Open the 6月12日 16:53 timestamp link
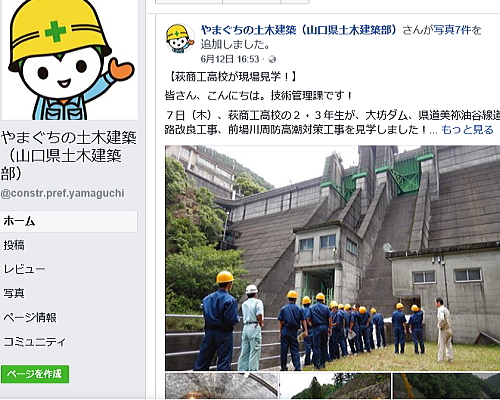 click(x=230, y=59)
